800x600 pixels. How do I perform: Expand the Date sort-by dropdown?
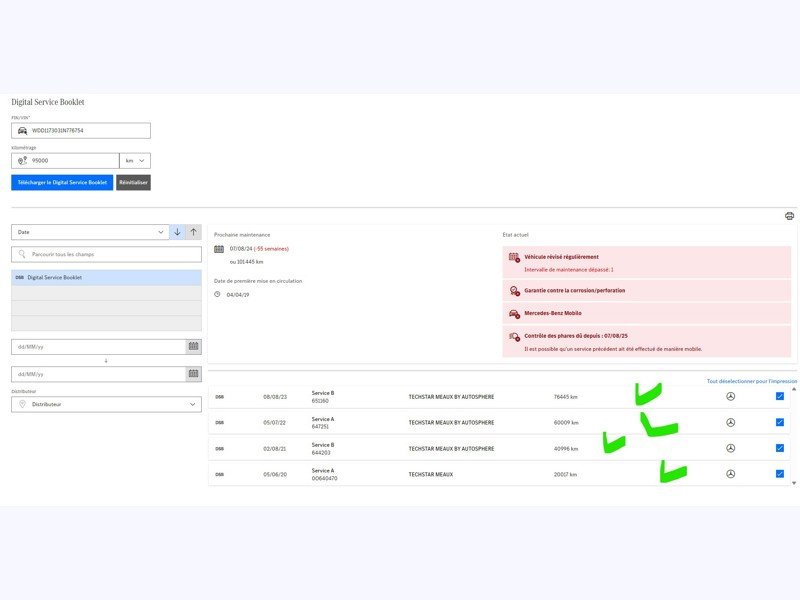tap(90, 232)
